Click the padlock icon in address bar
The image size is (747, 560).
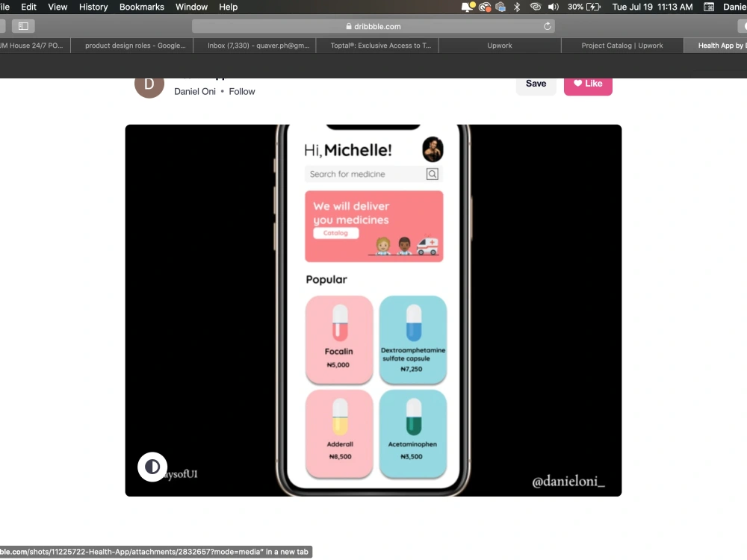[x=349, y=26]
